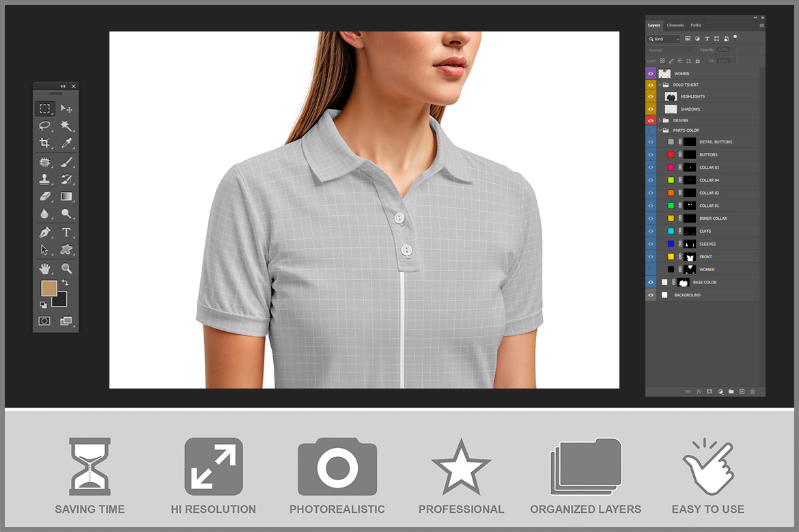
Task: Select the BASE COLOR layer mask thumbnail
Action: (x=683, y=282)
